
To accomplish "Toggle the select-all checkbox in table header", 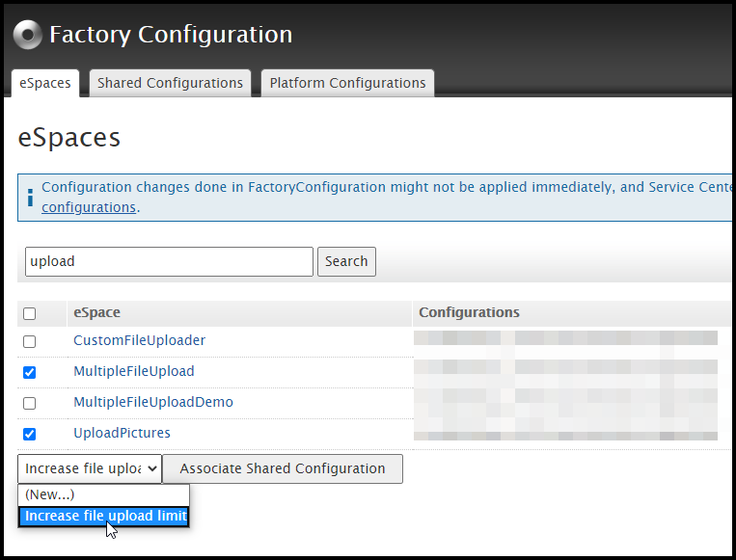I will coord(30,313).
